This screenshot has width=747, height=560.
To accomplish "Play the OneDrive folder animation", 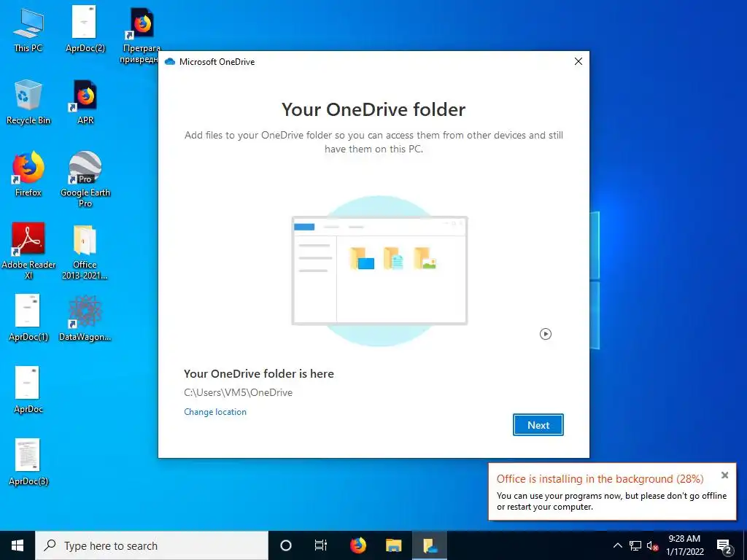I will coord(546,334).
